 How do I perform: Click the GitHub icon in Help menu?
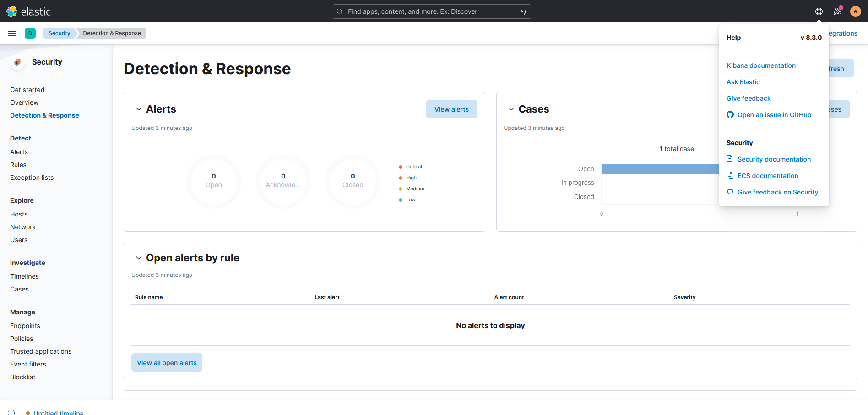(x=730, y=115)
